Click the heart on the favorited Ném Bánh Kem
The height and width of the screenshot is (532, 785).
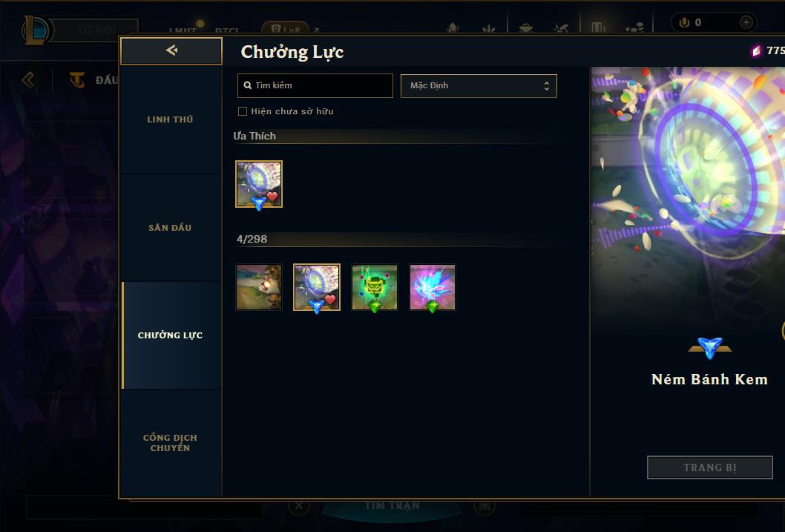tap(272, 196)
